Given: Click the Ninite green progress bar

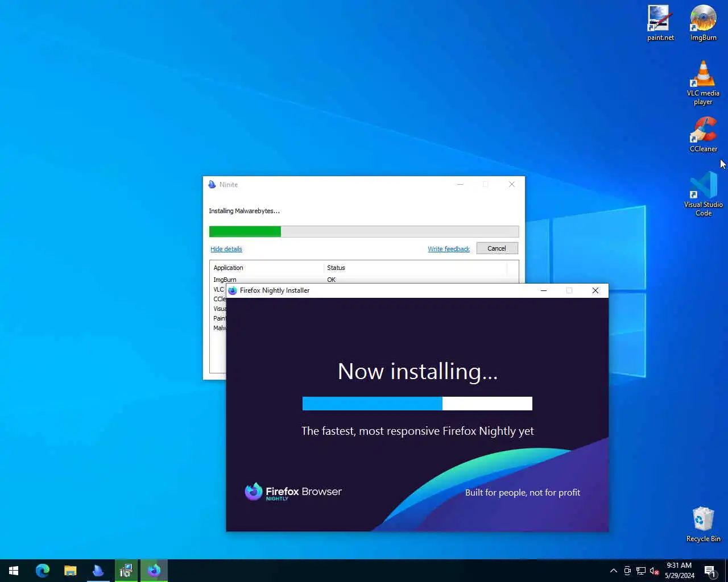Looking at the screenshot, I should pyautogui.click(x=364, y=231).
